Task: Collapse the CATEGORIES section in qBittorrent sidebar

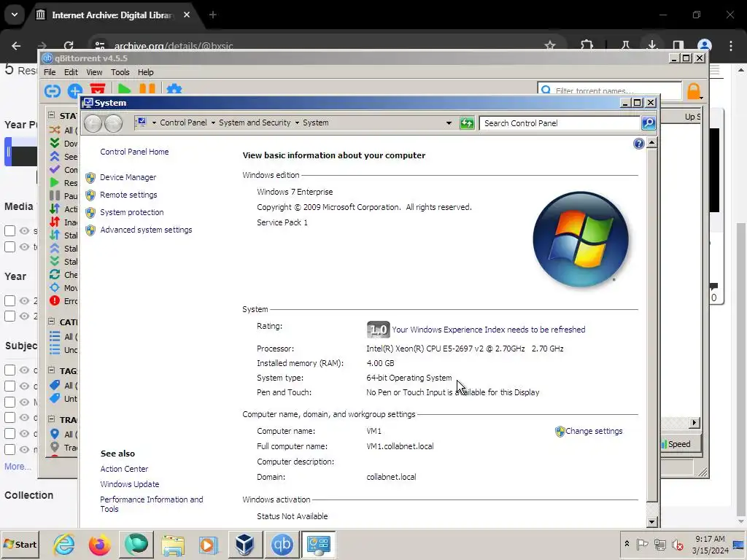Action: (x=51, y=322)
